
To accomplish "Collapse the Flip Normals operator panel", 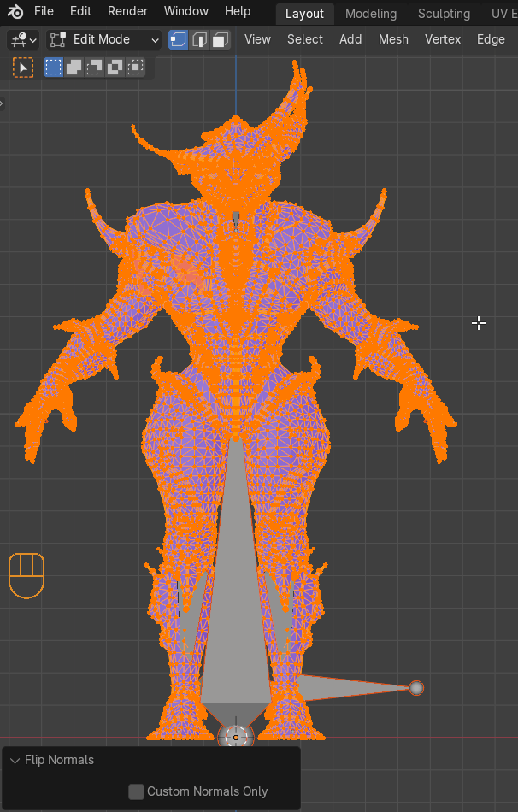I will tap(15, 760).
